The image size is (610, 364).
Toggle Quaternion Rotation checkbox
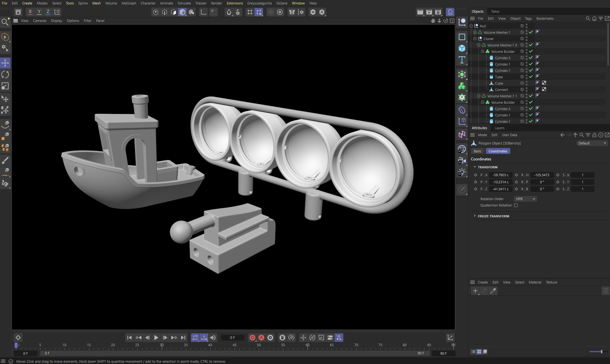[516, 205]
